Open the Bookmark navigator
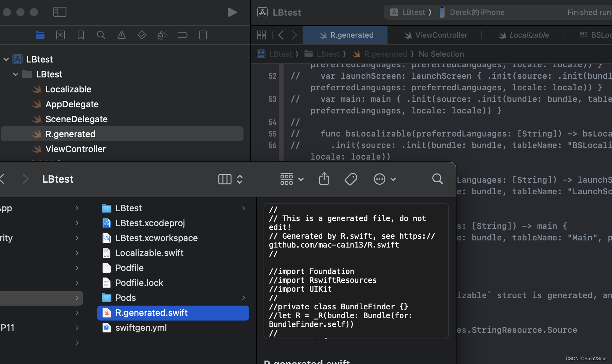This screenshot has width=612, height=364. pyautogui.click(x=81, y=35)
